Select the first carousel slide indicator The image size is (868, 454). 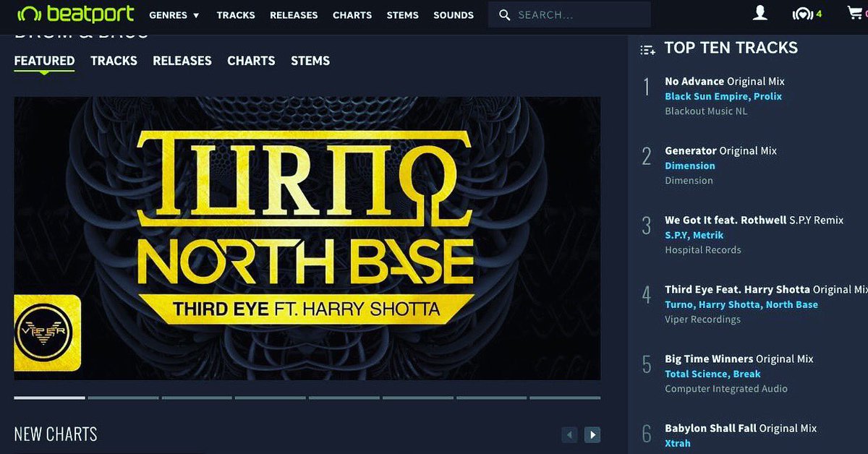click(x=49, y=398)
